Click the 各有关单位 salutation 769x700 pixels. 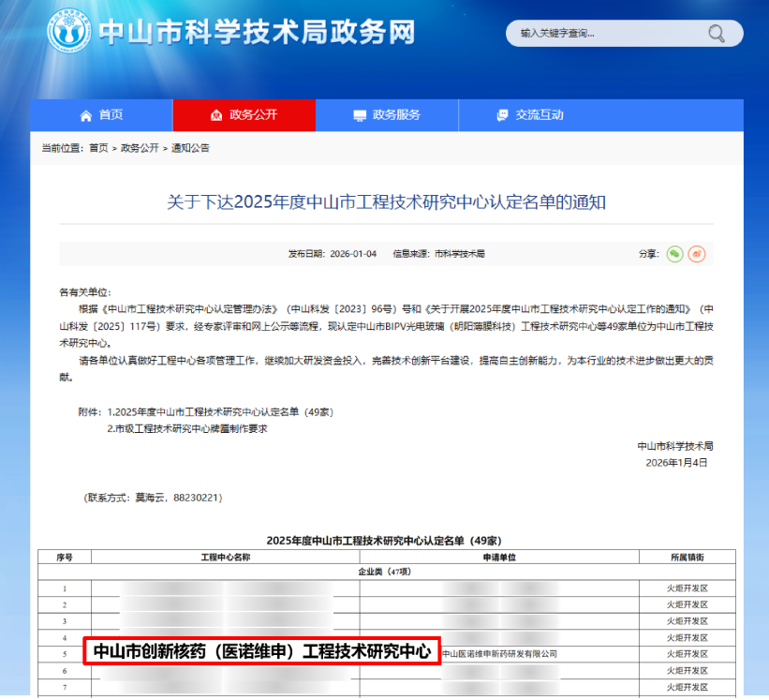tap(85, 292)
